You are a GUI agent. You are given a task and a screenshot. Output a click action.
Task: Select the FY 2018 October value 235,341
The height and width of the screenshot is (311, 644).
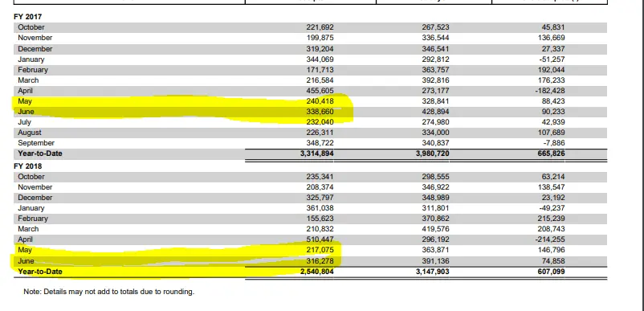pos(320,177)
